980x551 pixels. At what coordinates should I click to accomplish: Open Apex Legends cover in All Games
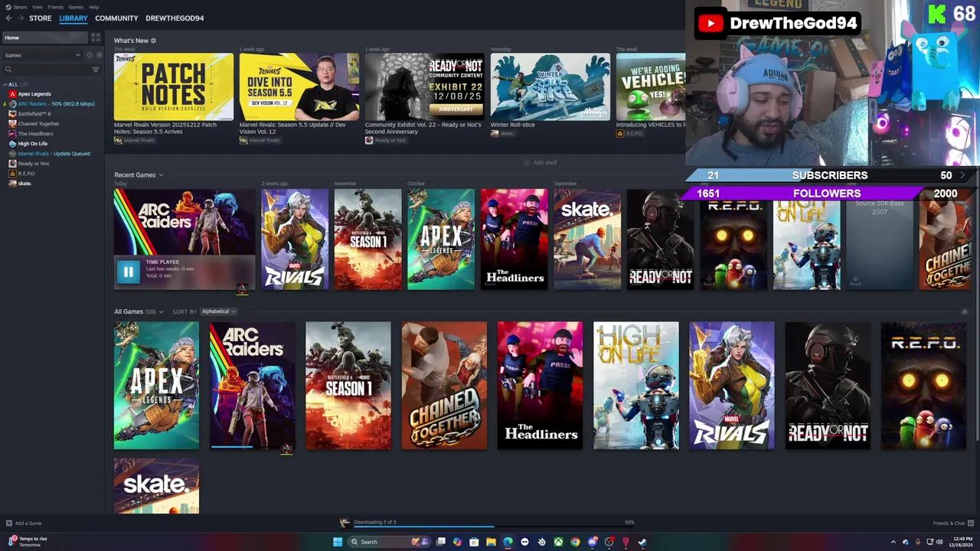point(156,386)
